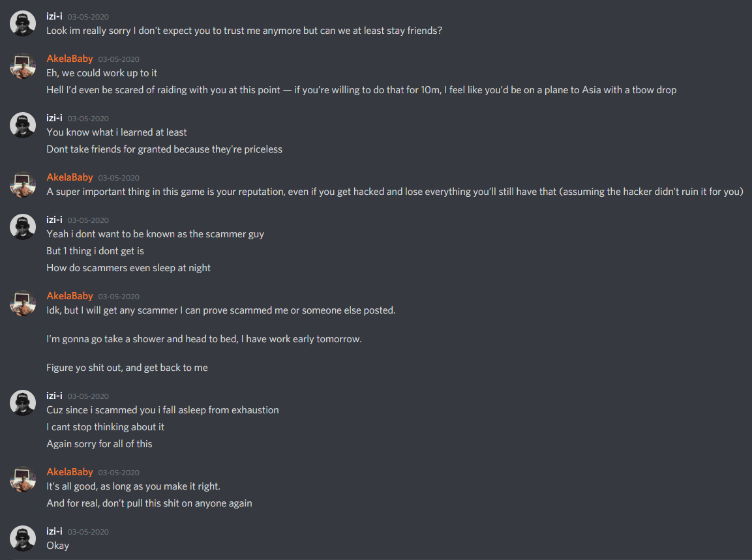The height and width of the screenshot is (560, 752).
Task: Open AkelaBaby's avatar beside "Idk, but I will"
Action: (23, 303)
